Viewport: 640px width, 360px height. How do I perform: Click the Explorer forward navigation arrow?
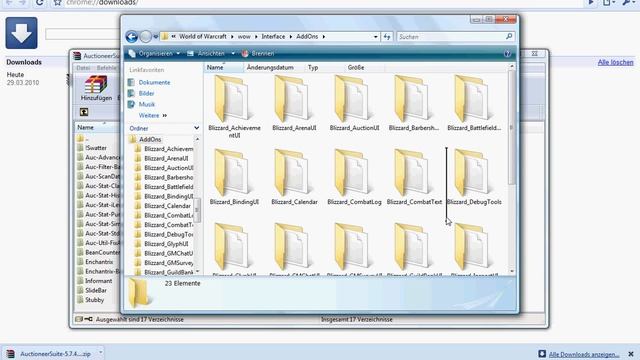145,37
